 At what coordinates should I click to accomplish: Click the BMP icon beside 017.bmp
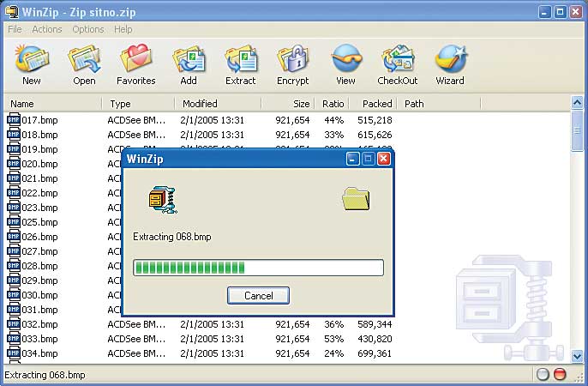pyautogui.click(x=14, y=120)
